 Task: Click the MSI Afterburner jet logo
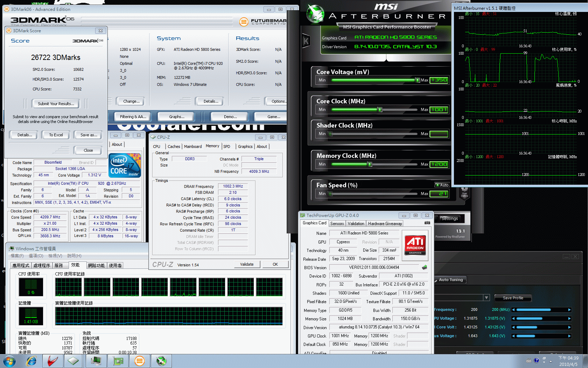pyautogui.click(x=315, y=14)
